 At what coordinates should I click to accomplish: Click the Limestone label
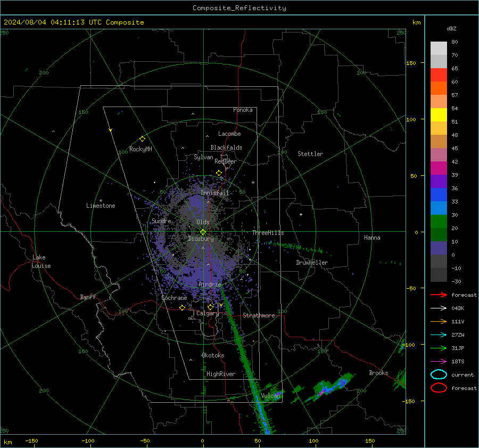[101, 206]
